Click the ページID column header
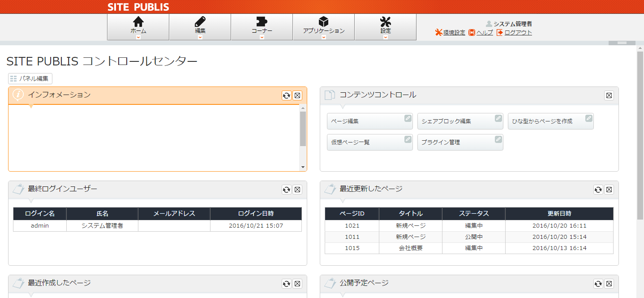644x298 pixels. coord(352,213)
